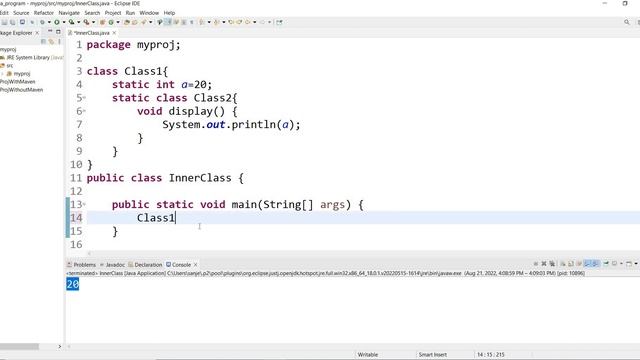Select ProjWithoutMaven in Package Explorer
640x360 pixels.
(21, 90)
